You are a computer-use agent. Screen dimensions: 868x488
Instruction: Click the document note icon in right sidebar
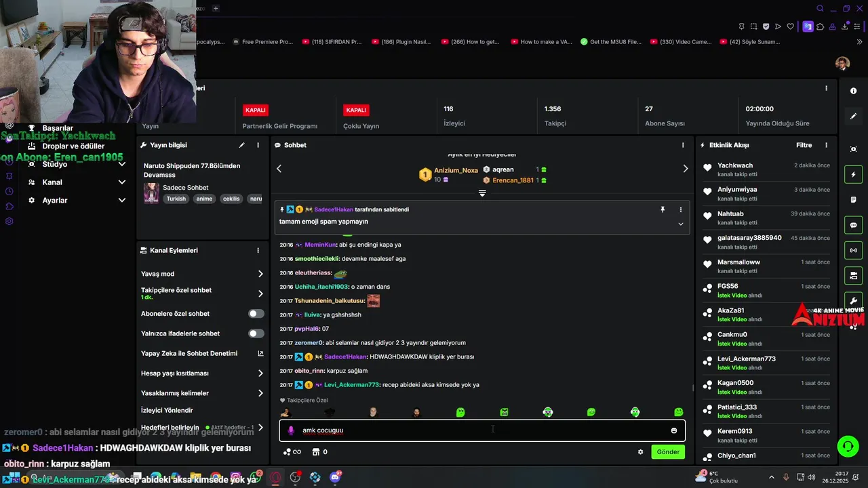[x=853, y=200]
